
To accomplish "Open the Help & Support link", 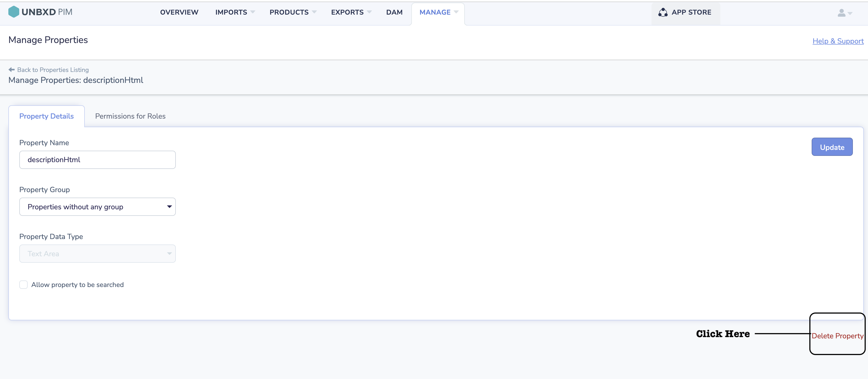I will 838,41.
